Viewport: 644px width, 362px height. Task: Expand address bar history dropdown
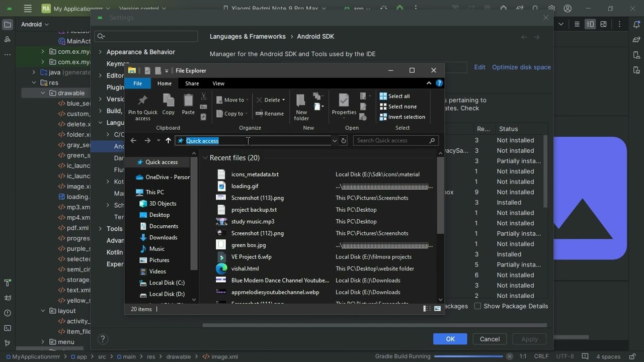[x=334, y=141]
